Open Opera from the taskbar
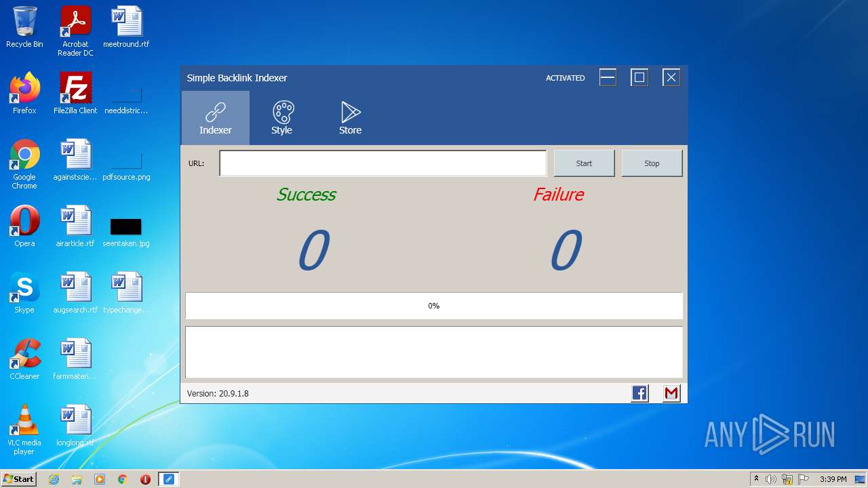The image size is (868, 488). pos(145,479)
